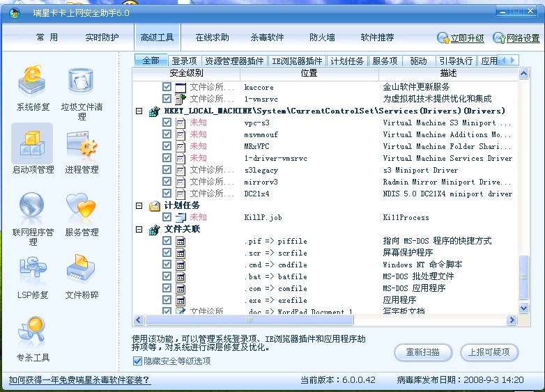Switch to the 实时防护 tab
545x392 pixels.
pyautogui.click(x=102, y=38)
